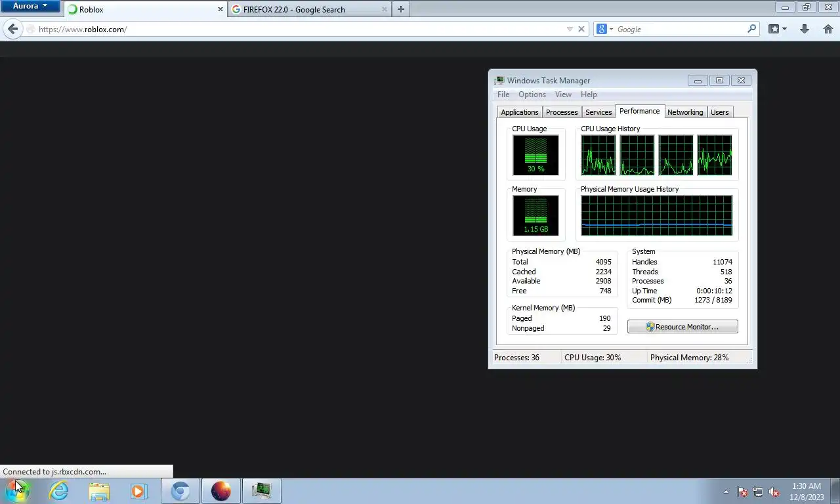Screen dimensions: 840x504
Task: Open the downloads arrow icon
Action: (804, 29)
